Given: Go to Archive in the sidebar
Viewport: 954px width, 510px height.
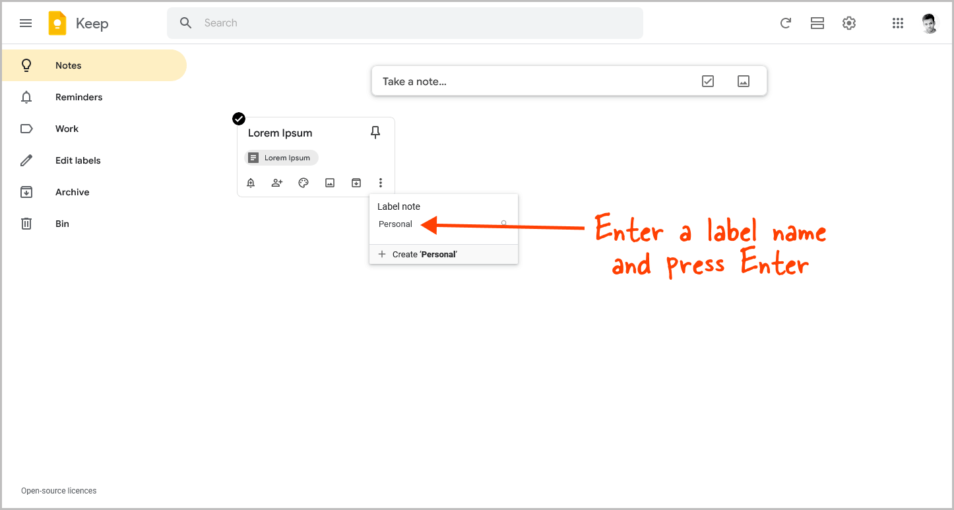Looking at the screenshot, I should (94, 192).
